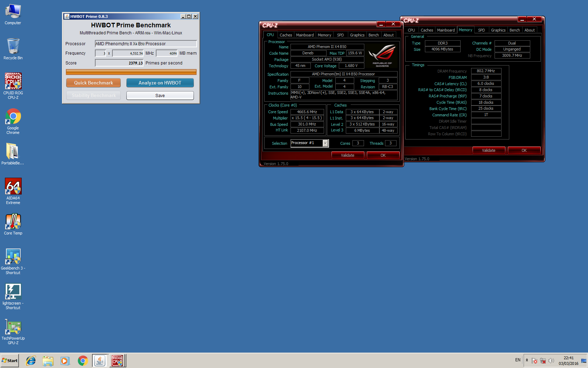Click the HWBOT Prime title bar Java icon
Screen dimensions: 588x368
coord(66,16)
